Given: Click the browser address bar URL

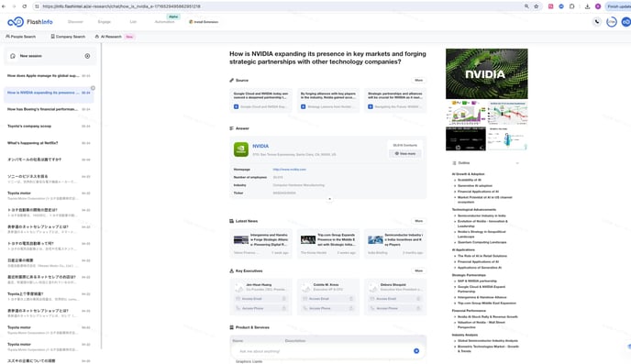Looking at the screenshot, I should point(121,6).
